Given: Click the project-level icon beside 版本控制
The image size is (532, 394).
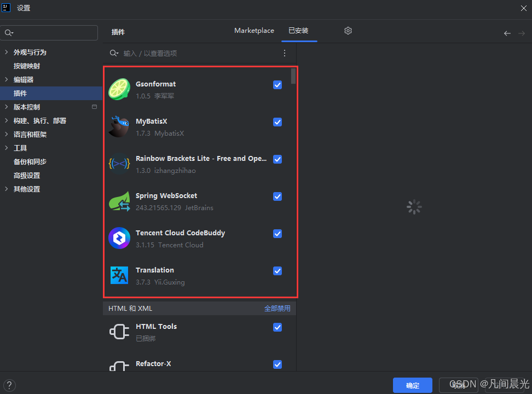Looking at the screenshot, I should click(94, 107).
